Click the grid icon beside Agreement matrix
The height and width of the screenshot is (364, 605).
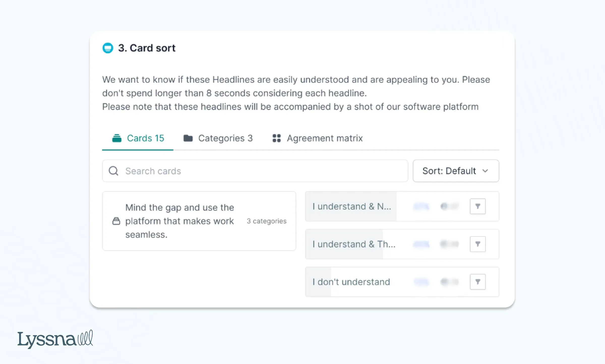point(276,138)
